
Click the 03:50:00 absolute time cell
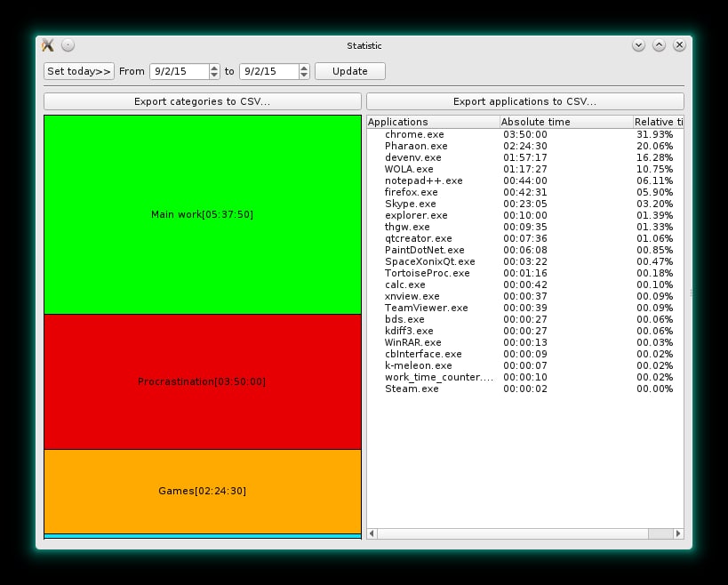(525, 134)
